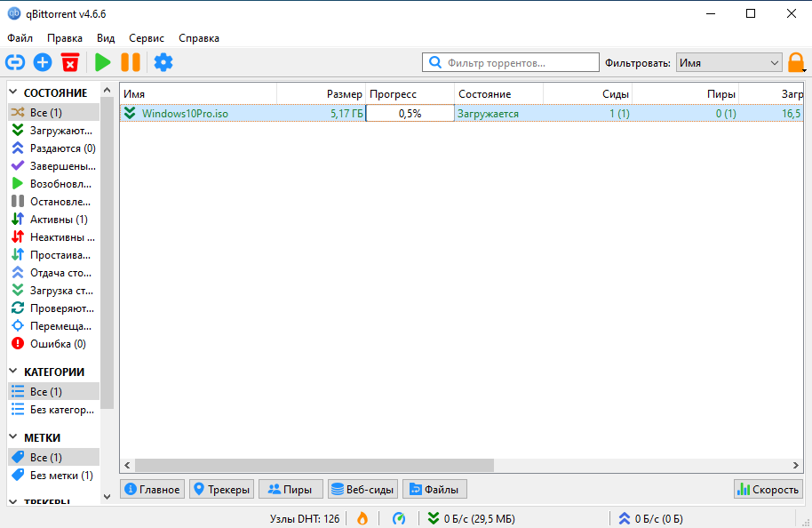Select the 'Проверяют...' filter
The height and width of the screenshot is (528, 812).
[53, 308]
